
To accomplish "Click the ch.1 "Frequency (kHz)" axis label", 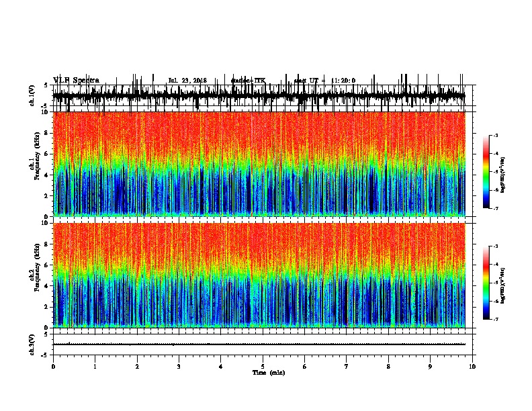I will point(37,156).
